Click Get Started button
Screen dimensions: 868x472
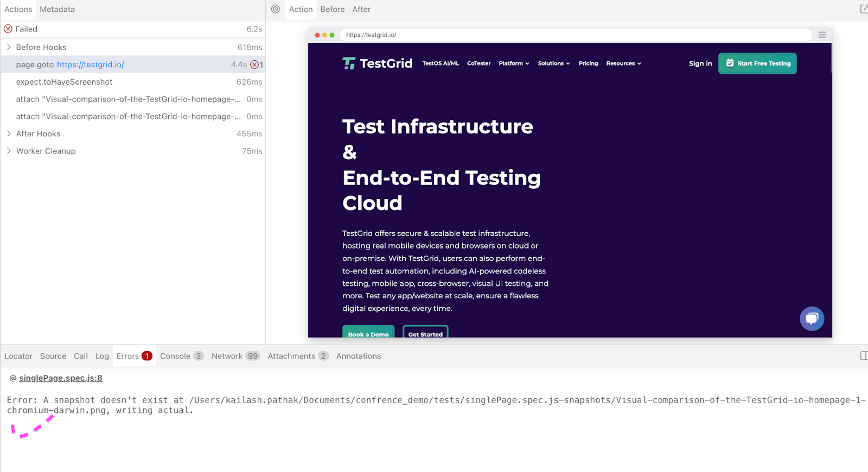pyautogui.click(x=425, y=332)
